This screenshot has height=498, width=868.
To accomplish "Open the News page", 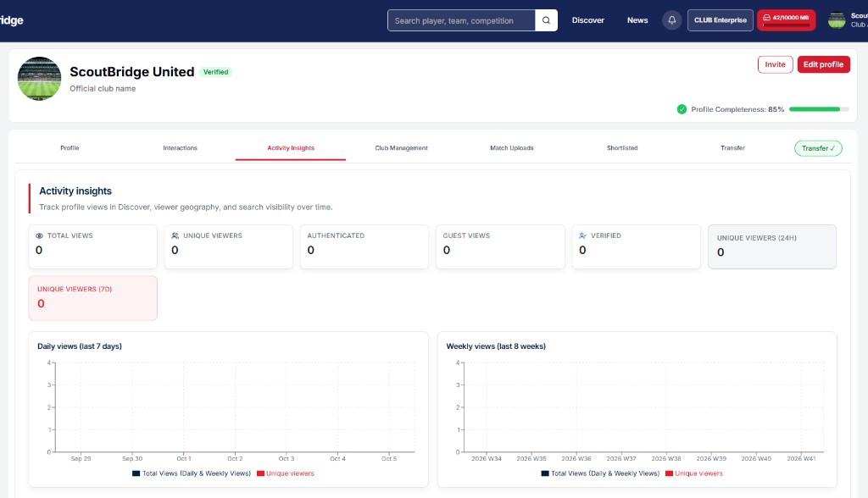I will pyautogui.click(x=637, y=20).
